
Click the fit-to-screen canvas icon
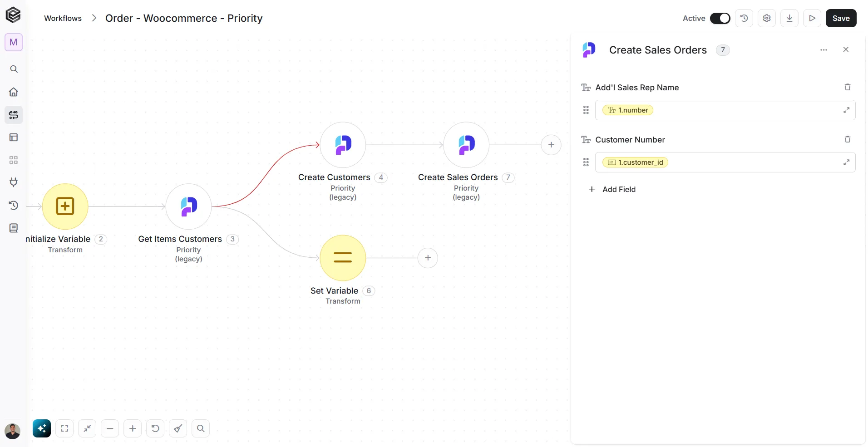[x=64, y=428]
